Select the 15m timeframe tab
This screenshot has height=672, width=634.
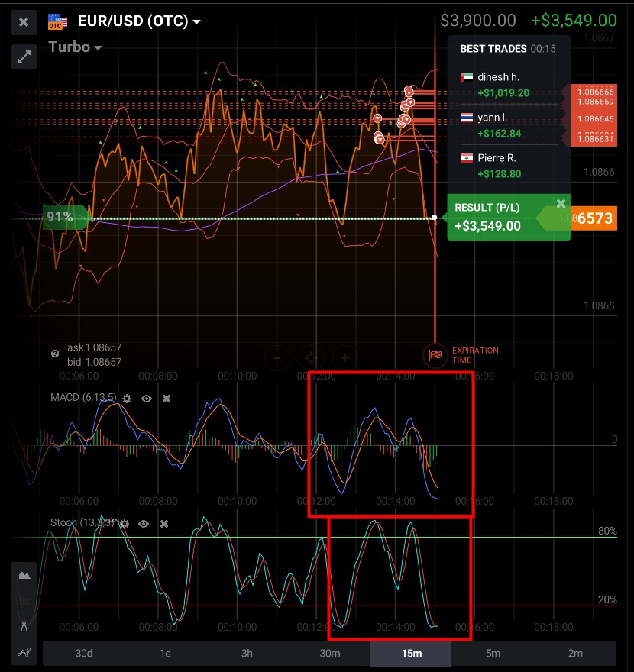click(411, 653)
